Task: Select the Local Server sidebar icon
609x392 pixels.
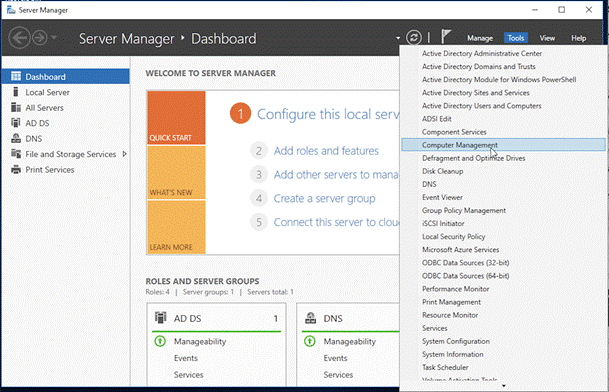Action: tap(16, 92)
